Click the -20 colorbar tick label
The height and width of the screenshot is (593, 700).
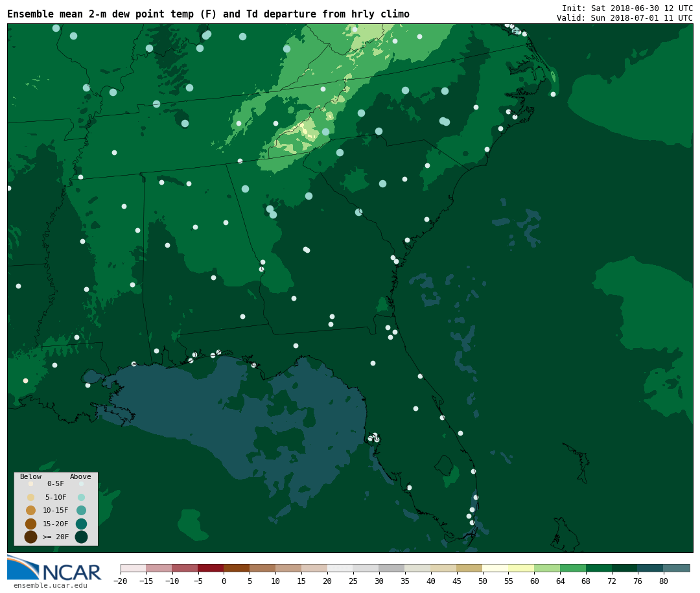point(120,581)
